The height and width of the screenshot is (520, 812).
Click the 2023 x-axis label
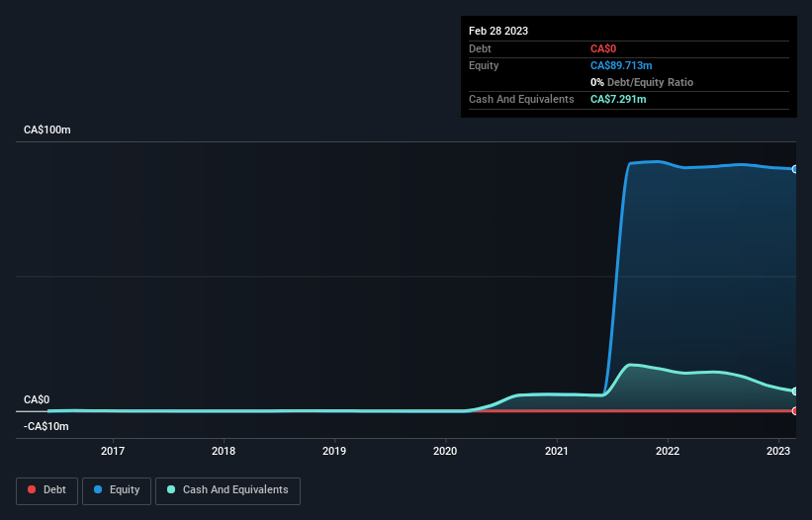click(x=778, y=451)
